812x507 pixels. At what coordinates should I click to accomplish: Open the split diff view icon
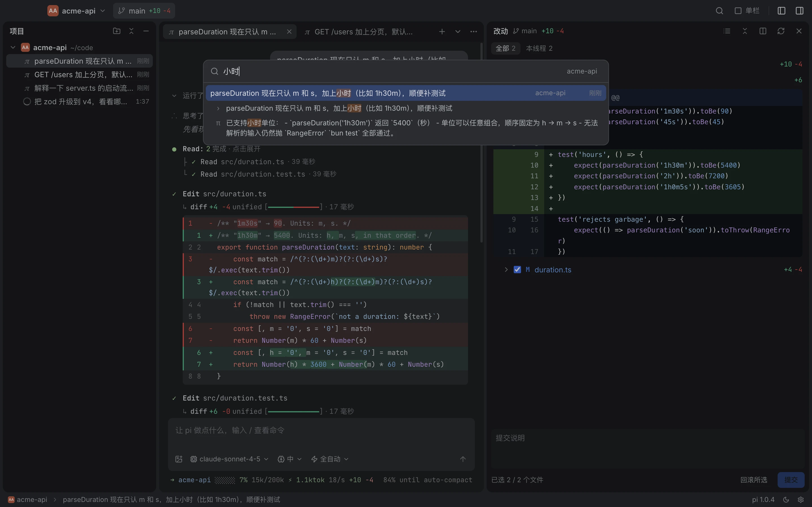point(763,31)
